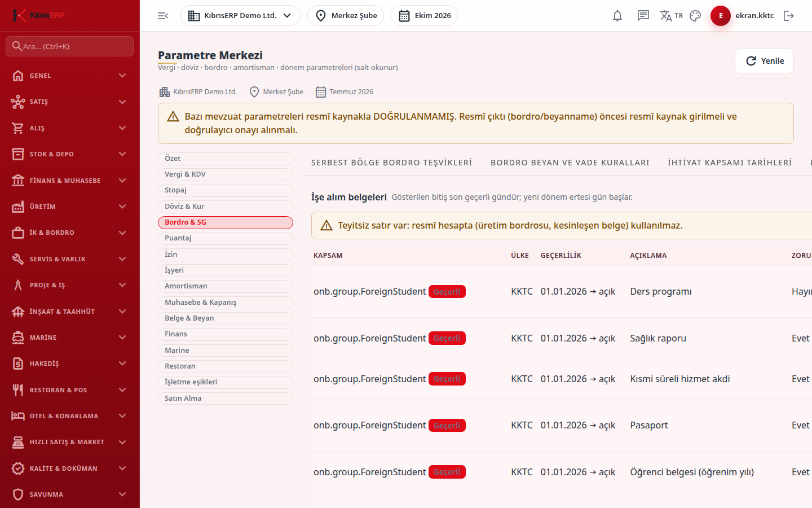The height and width of the screenshot is (508, 812).
Task: Click the SAVUNMA shield icon
Action: (18, 494)
